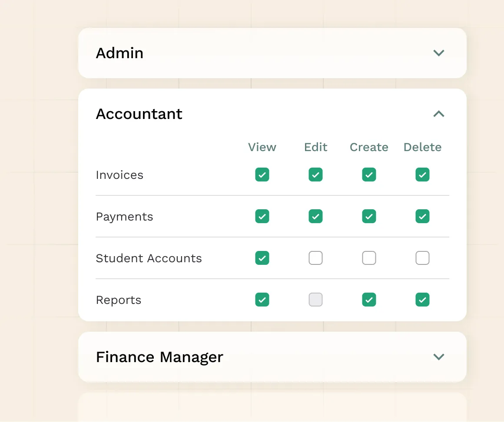Disable Create permission for Reports
This screenshot has height=422, width=504.
pyautogui.click(x=369, y=300)
